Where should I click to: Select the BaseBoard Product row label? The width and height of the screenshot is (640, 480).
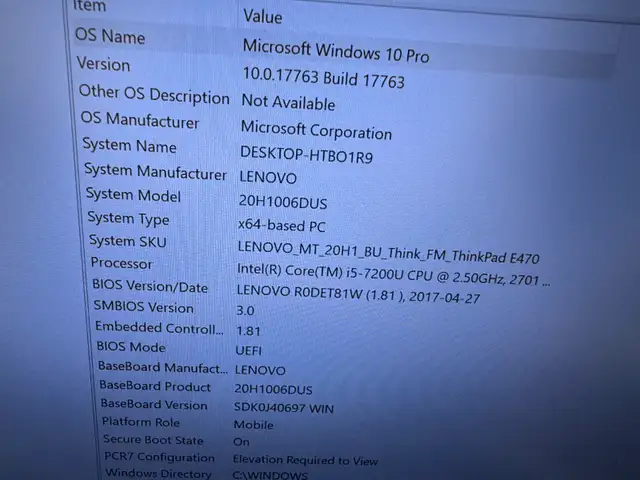155,386
